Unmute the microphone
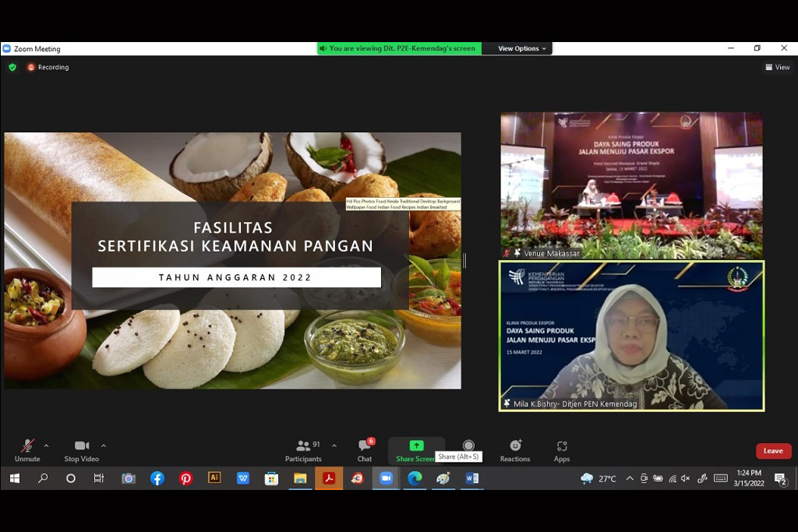This screenshot has width=798, height=532. click(x=27, y=449)
